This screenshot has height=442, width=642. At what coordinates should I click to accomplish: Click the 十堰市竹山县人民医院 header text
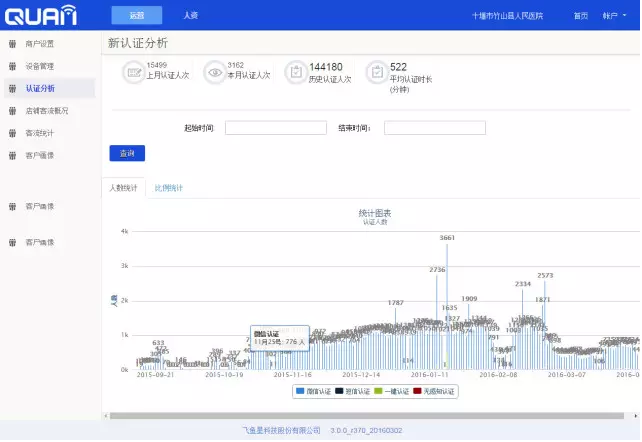[x=508, y=16]
